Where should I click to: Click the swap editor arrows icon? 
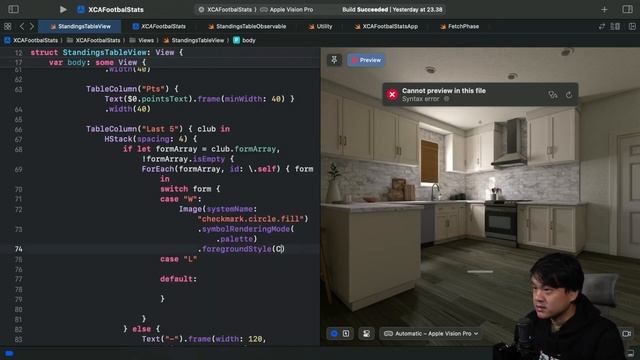click(x=601, y=27)
